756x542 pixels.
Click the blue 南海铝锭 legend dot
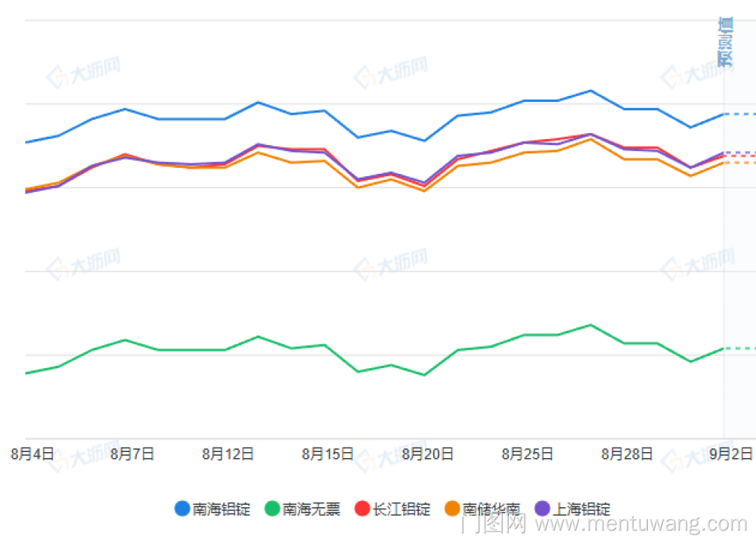pos(182,509)
